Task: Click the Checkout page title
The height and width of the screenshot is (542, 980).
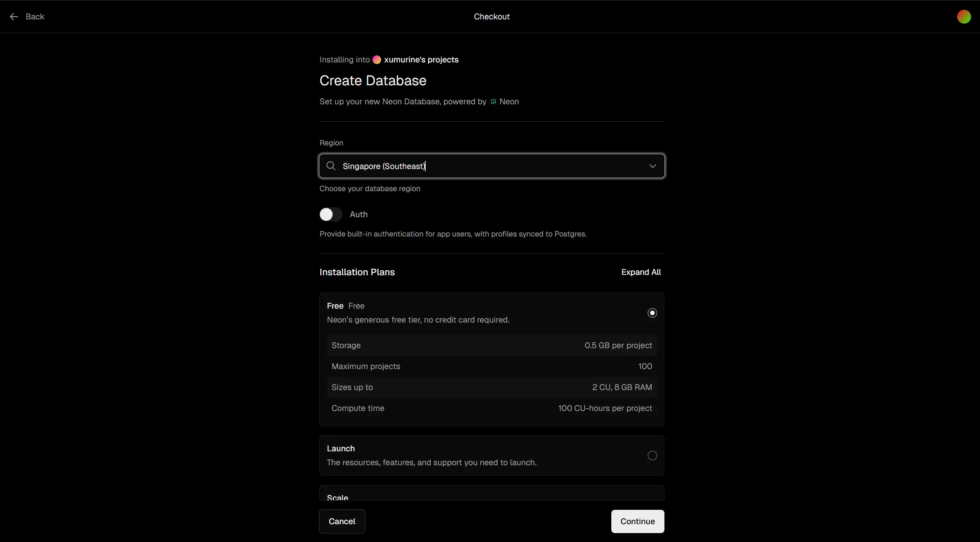Action: [x=492, y=17]
